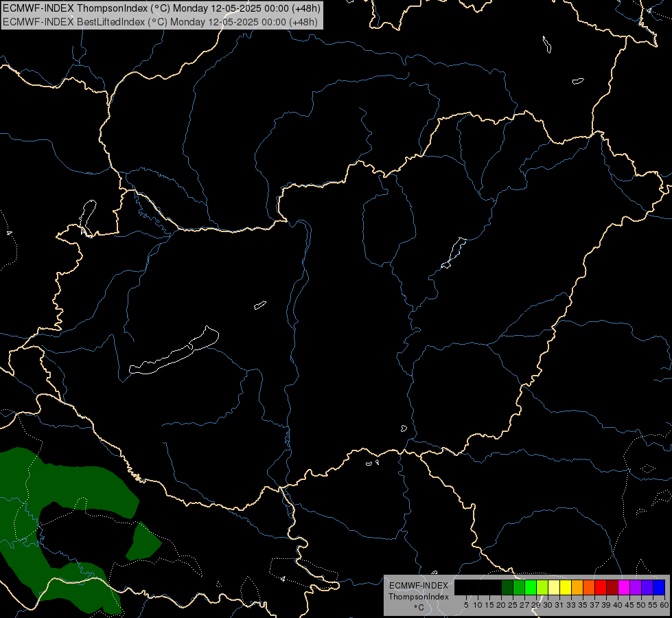Click the °C unit label in legend
This screenshot has height=618, width=672.
tap(419, 608)
